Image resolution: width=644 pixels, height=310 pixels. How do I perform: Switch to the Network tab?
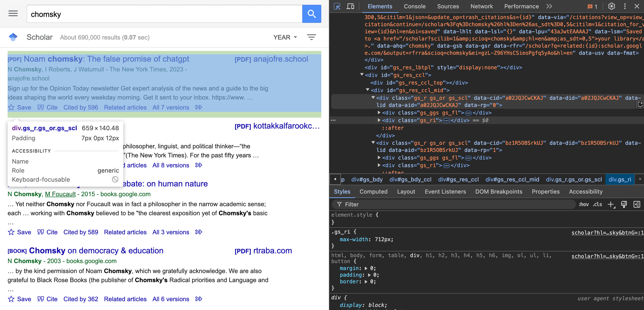pos(481,6)
